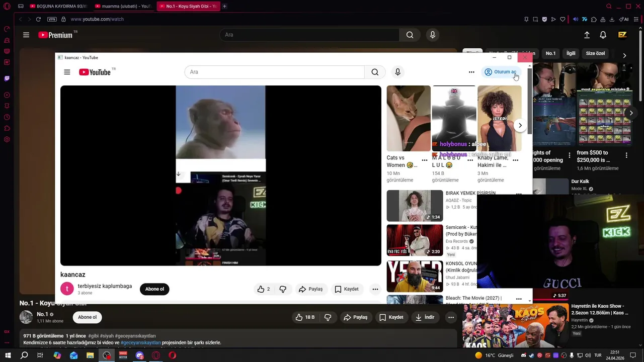Show next shorts with the right arrow
The height and width of the screenshot is (362, 644).
tap(520, 125)
